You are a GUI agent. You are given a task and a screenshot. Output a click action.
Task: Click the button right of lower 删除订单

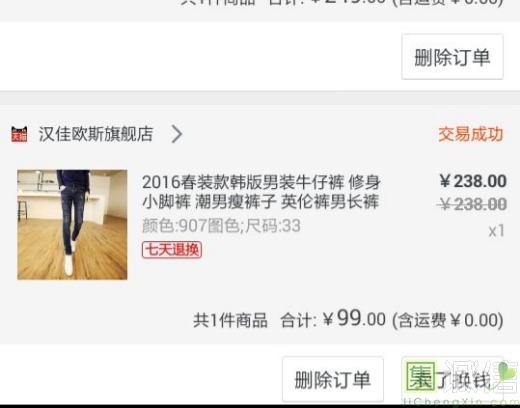(452, 379)
